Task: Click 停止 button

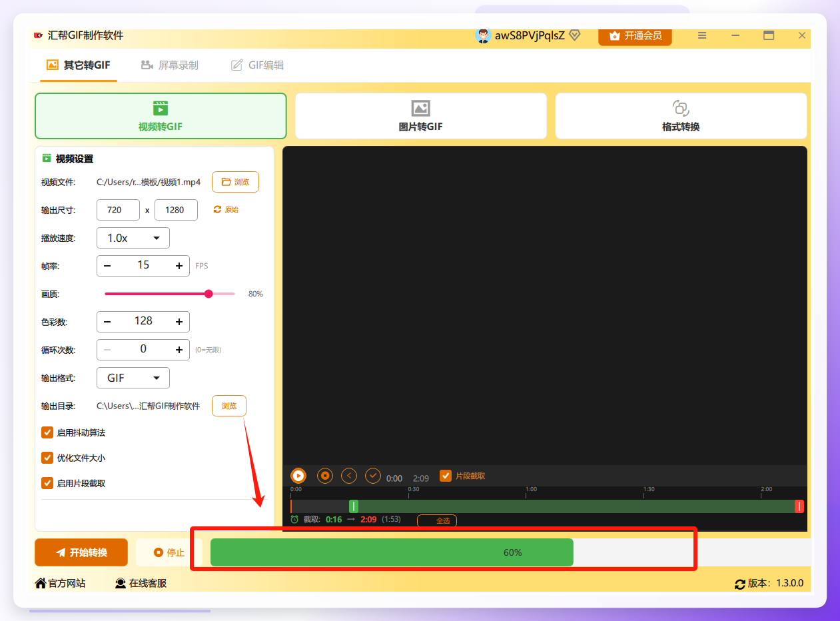Action: coord(169,552)
